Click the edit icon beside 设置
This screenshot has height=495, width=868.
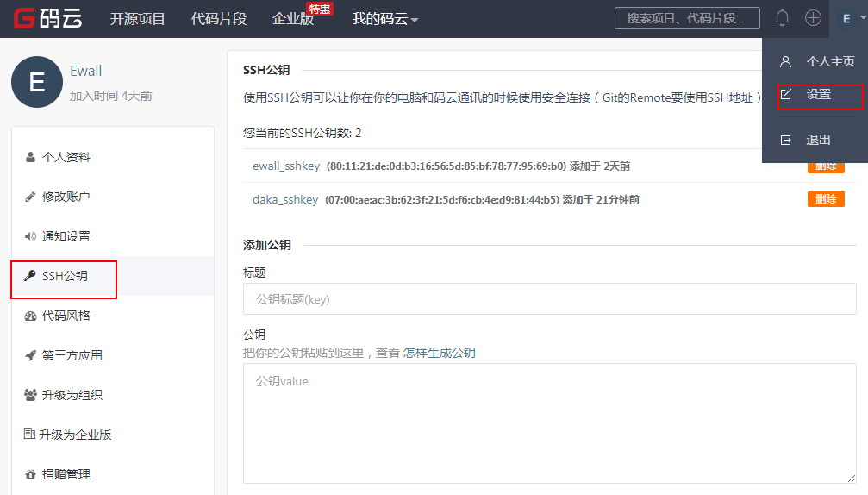pos(785,94)
